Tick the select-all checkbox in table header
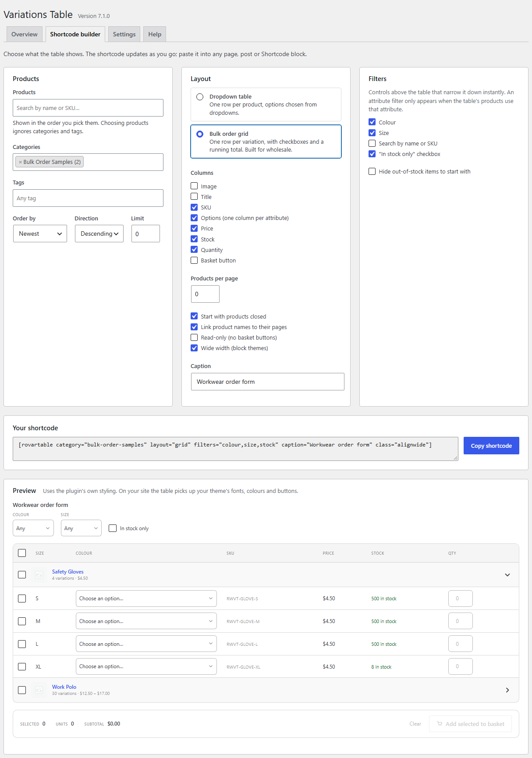532x758 pixels. 22,553
